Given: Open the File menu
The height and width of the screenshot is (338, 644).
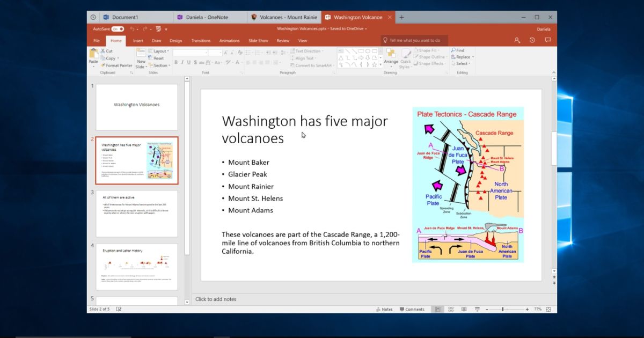Looking at the screenshot, I should pyautogui.click(x=97, y=40).
